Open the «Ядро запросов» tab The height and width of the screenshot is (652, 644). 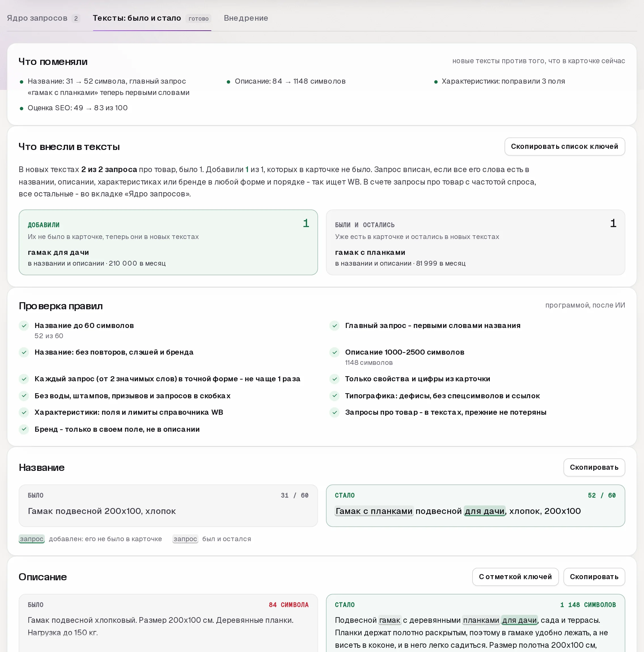[x=44, y=18]
